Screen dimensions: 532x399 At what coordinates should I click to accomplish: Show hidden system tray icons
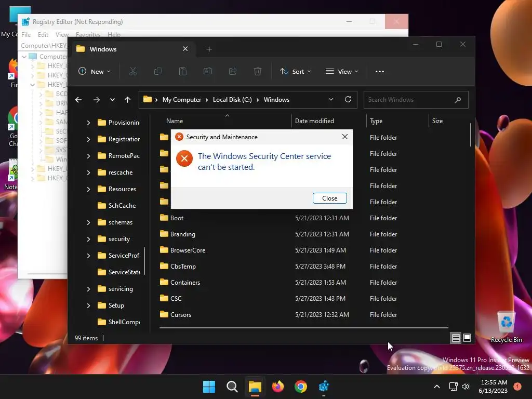437,387
